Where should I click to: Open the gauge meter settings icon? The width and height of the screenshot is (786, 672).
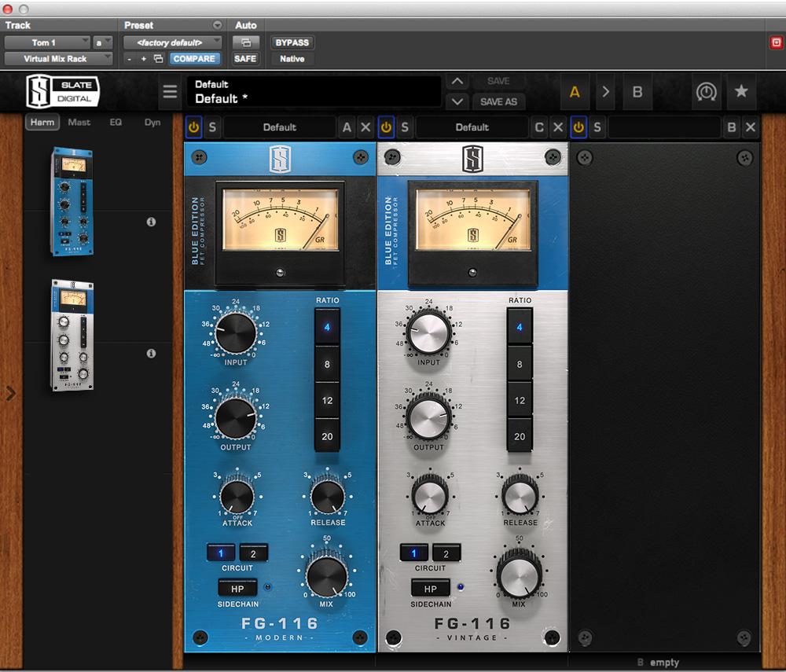tap(707, 92)
